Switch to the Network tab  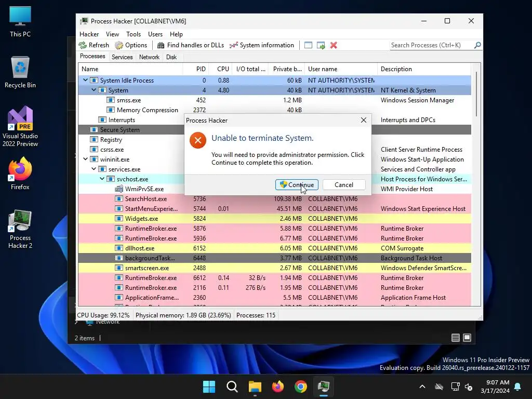pos(149,57)
